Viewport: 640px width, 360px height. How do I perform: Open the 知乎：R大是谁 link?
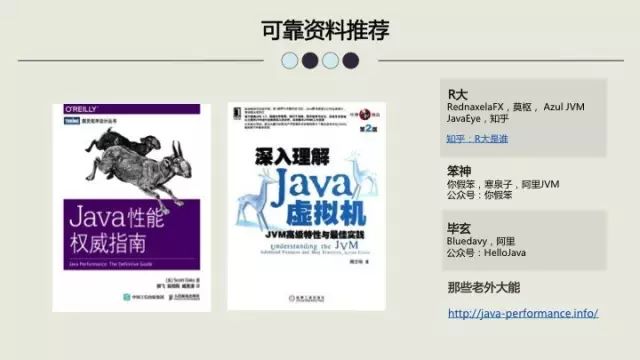[477, 139]
